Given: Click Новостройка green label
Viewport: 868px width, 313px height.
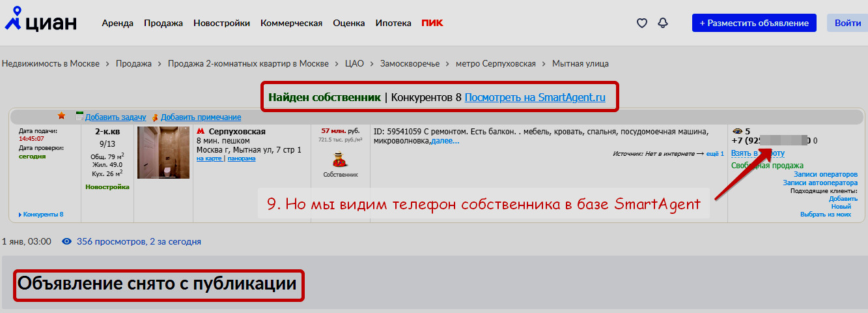Looking at the screenshot, I should [107, 187].
